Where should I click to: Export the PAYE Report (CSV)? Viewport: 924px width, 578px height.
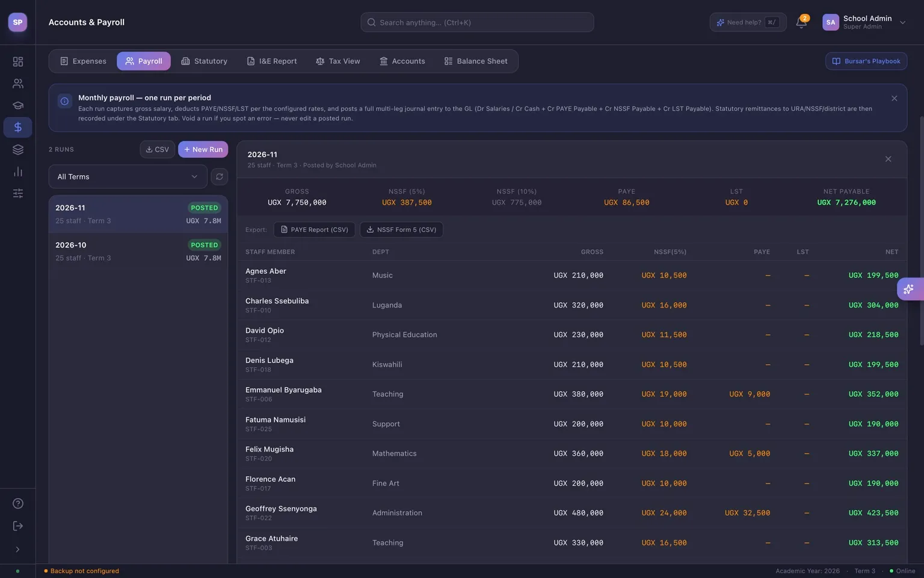click(314, 229)
